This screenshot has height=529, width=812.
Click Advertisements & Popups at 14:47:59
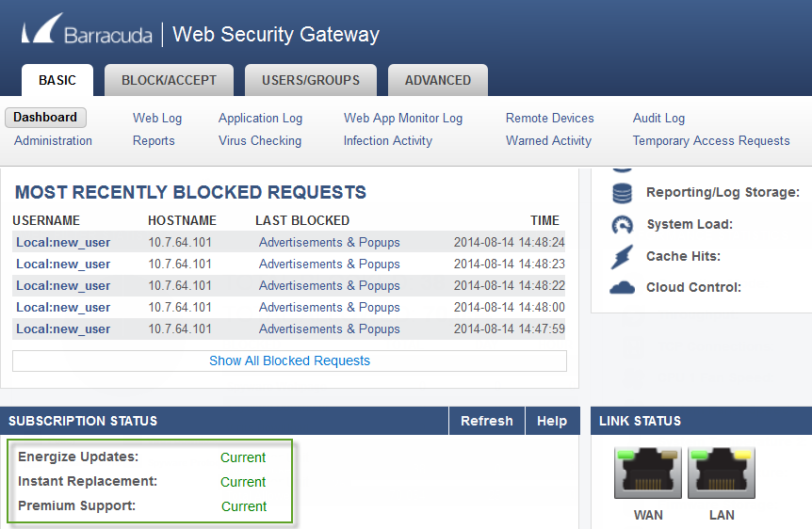pos(330,329)
